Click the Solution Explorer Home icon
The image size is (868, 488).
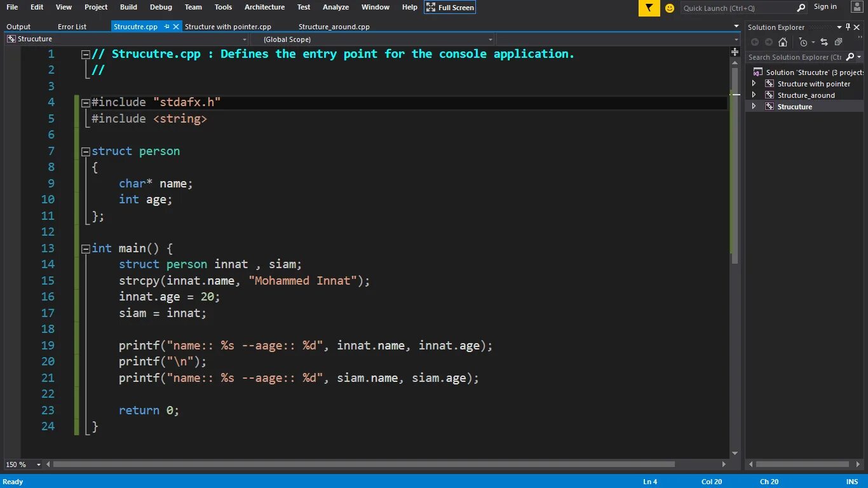783,42
